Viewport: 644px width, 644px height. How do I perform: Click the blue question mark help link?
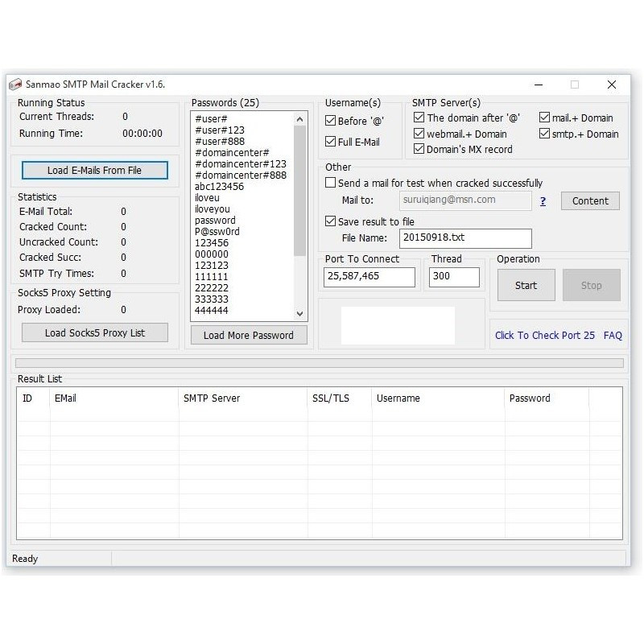pos(543,201)
